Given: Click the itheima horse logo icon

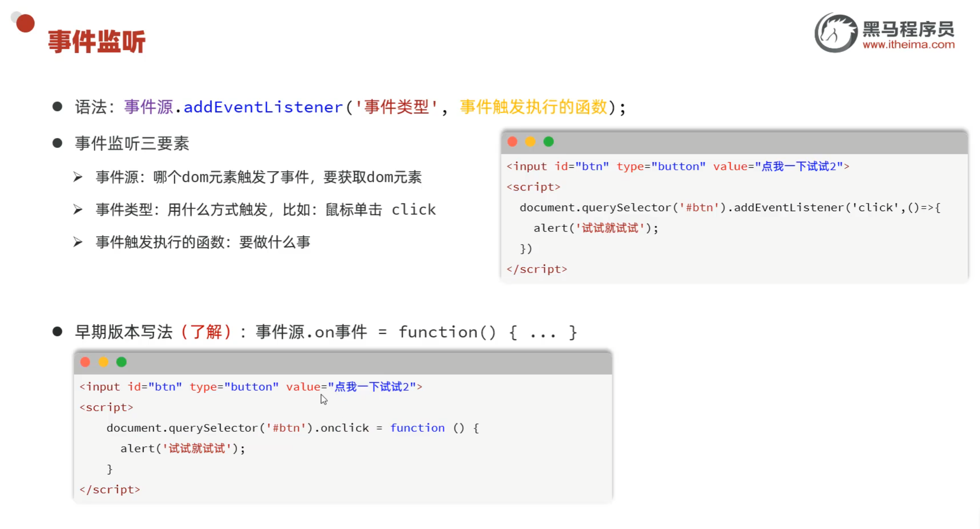Looking at the screenshot, I should click(x=835, y=33).
